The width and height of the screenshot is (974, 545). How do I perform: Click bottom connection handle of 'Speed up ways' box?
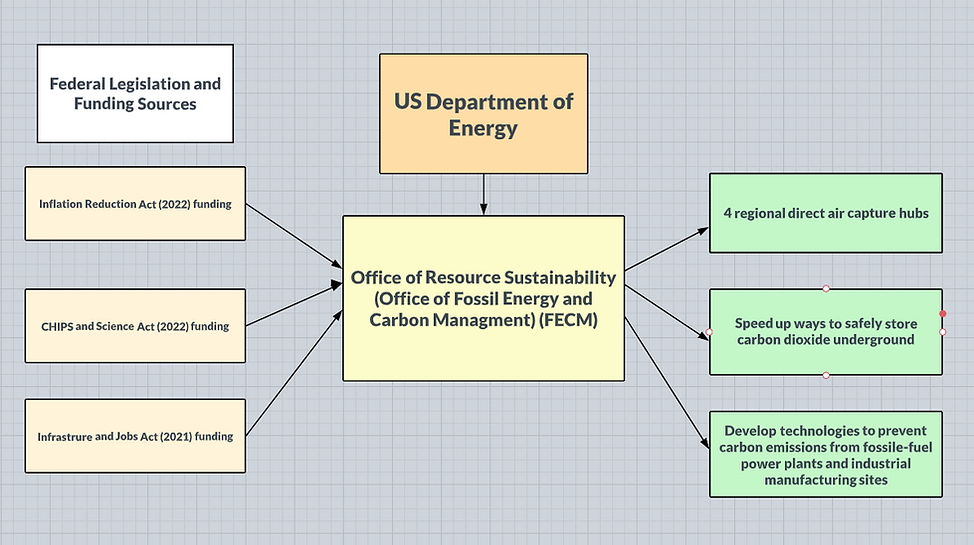pyautogui.click(x=826, y=375)
